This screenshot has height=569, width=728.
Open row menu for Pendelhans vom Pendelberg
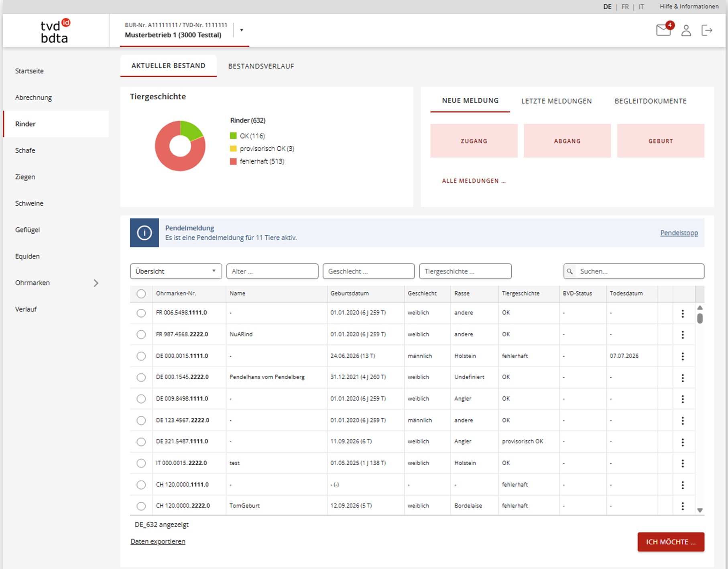(x=683, y=378)
